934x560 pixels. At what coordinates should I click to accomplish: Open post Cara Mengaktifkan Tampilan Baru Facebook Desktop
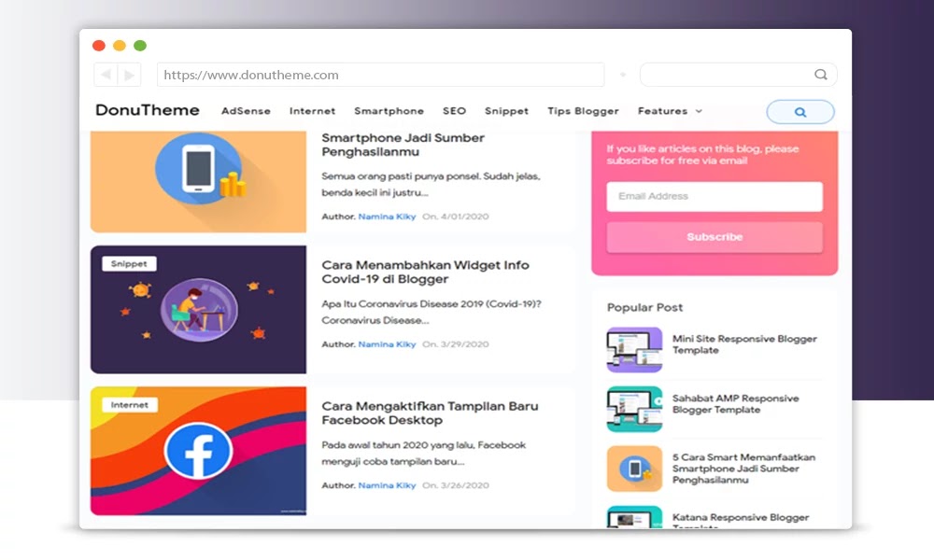pyautogui.click(x=430, y=413)
